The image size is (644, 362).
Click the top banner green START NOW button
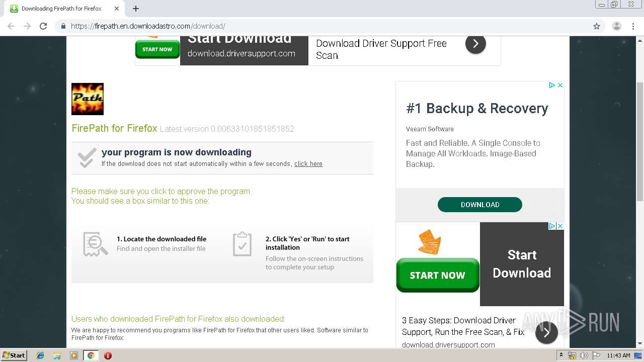pos(157,49)
